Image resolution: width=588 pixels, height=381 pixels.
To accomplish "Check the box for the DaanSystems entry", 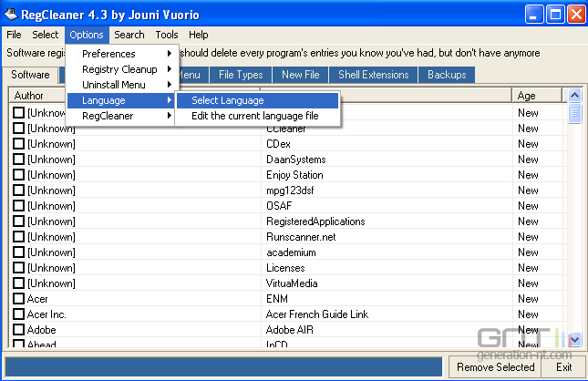I will pos(18,160).
